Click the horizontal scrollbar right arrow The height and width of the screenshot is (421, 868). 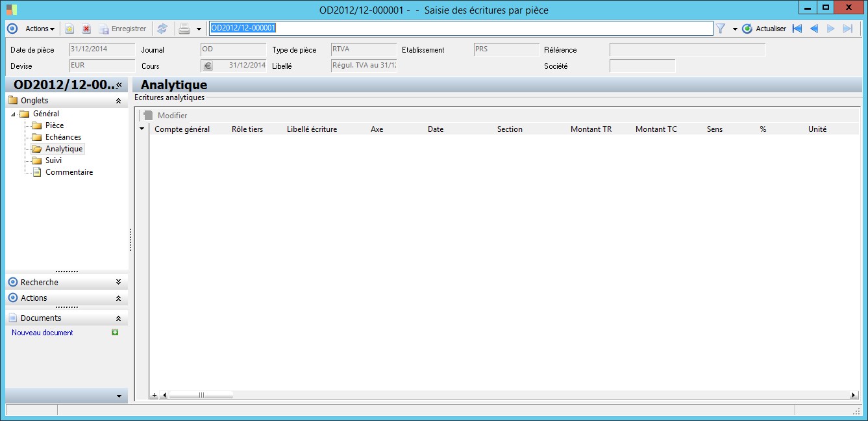(x=854, y=395)
